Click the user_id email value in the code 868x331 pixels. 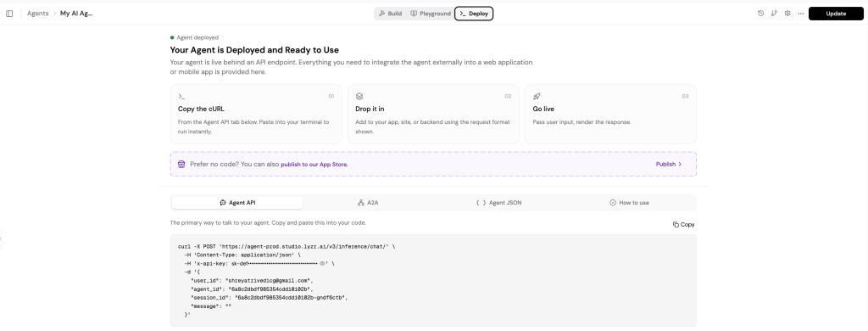pos(269,281)
